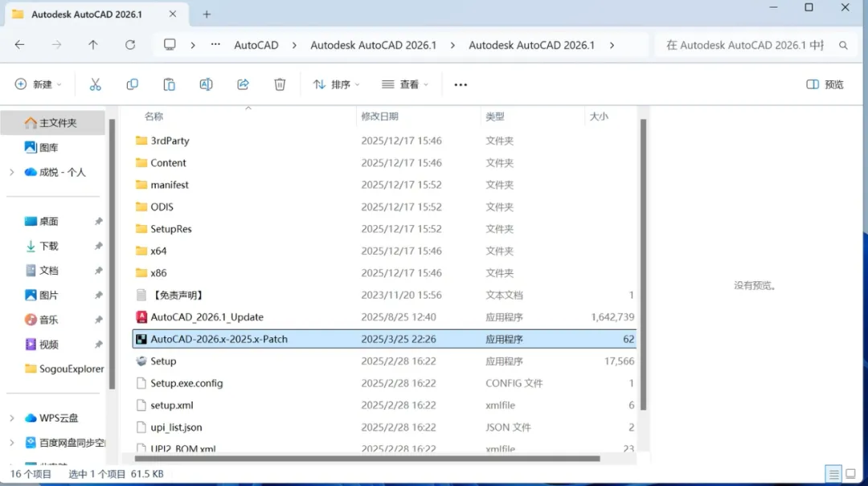
Task: Rename the selected file
Action: coord(206,84)
